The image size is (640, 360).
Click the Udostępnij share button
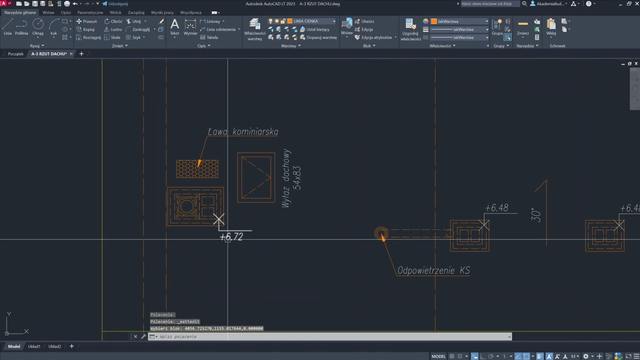[x=115, y=4]
